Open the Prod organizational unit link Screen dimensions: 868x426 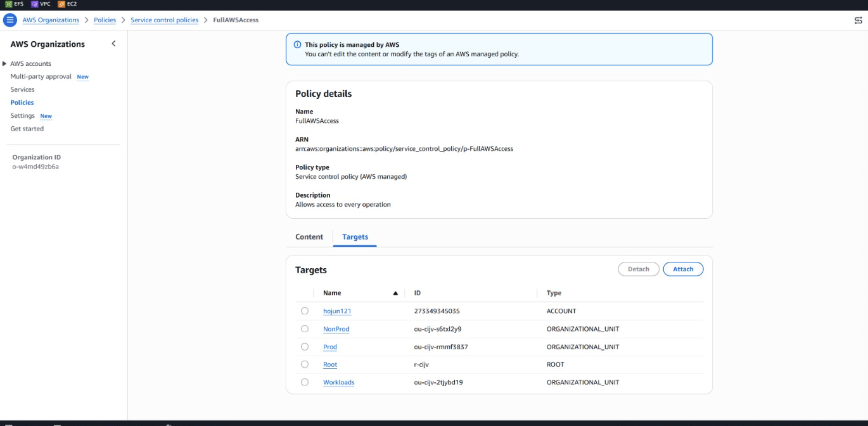pyautogui.click(x=330, y=347)
